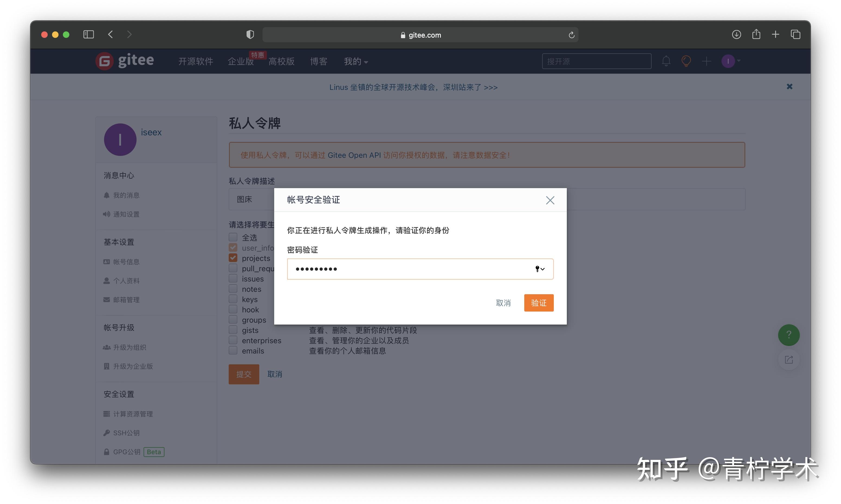Click the green help question icon

click(x=788, y=335)
